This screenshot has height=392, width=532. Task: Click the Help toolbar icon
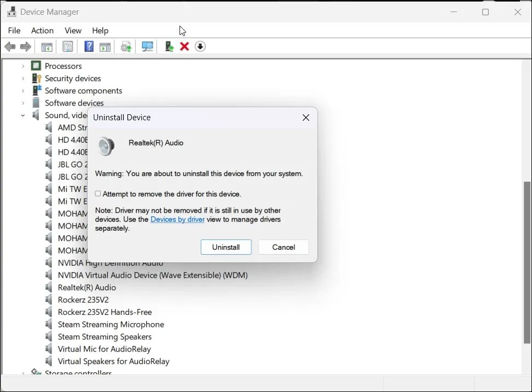pos(89,46)
